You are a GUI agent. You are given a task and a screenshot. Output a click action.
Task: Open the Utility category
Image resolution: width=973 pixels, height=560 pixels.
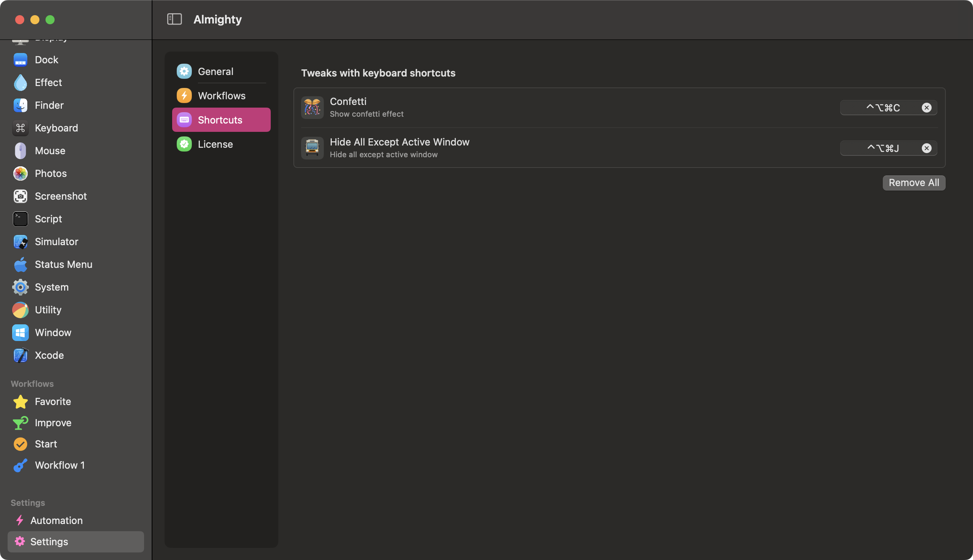coord(47,310)
